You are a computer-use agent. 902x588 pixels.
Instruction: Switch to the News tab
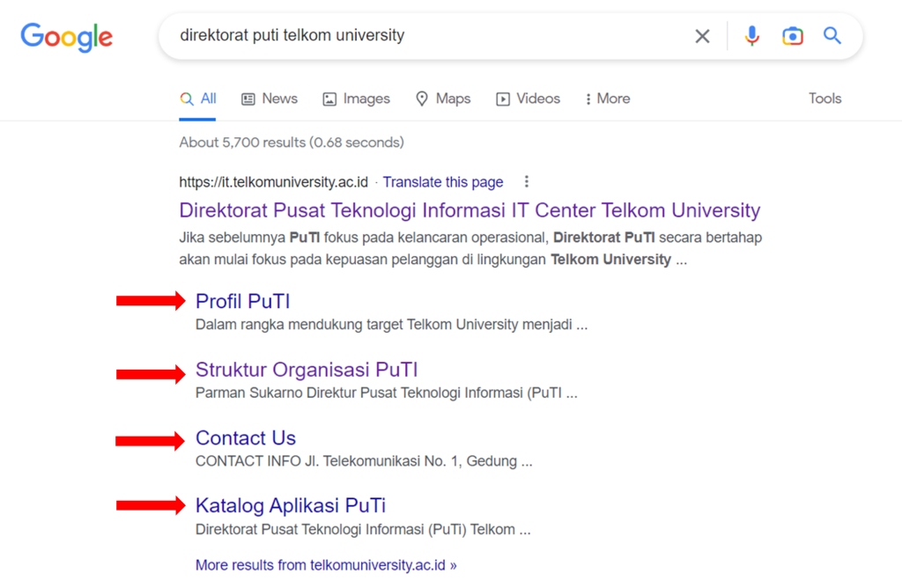click(x=270, y=99)
